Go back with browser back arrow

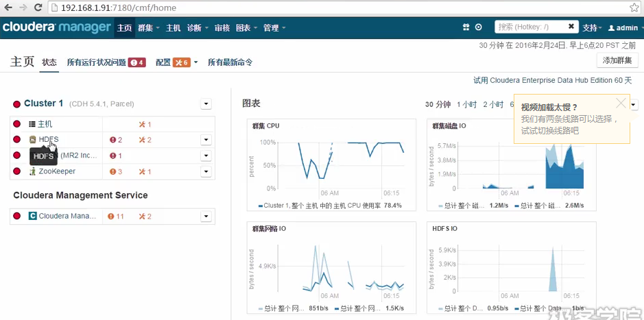[8, 8]
